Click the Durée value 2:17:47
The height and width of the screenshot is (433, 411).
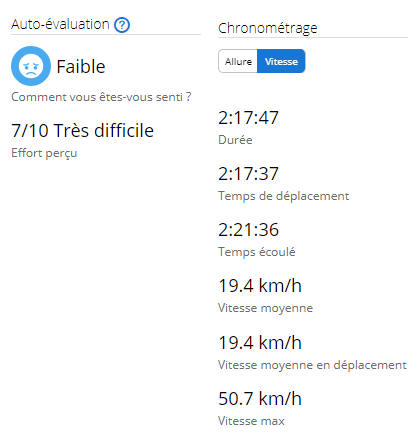click(248, 118)
